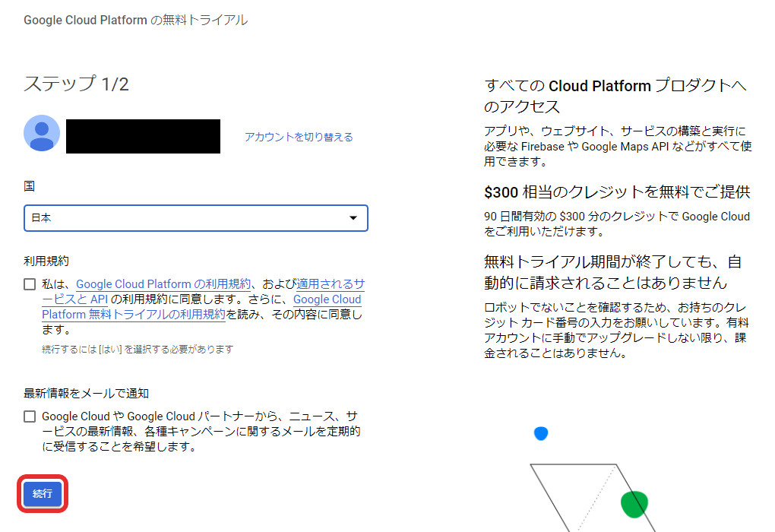
Task: Click the blacked-out account name area
Action: point(143,134)
